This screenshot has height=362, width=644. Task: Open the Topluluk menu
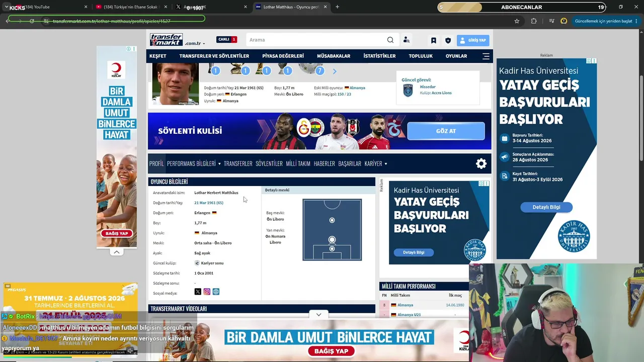[x=421, y=56]
